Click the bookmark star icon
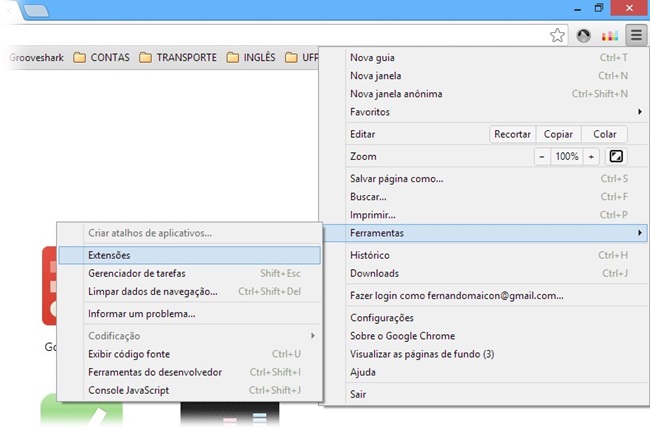Screen dimensions: 650x429 (x=557, y=36)
